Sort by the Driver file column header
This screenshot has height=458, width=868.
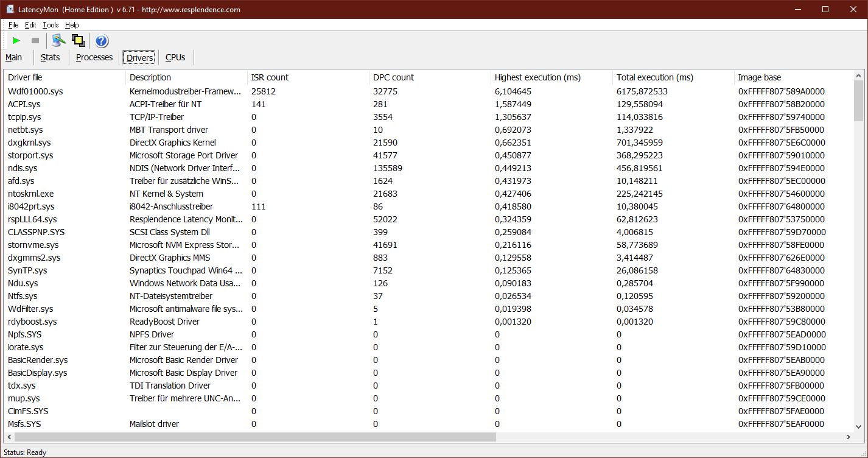(65, 77)
